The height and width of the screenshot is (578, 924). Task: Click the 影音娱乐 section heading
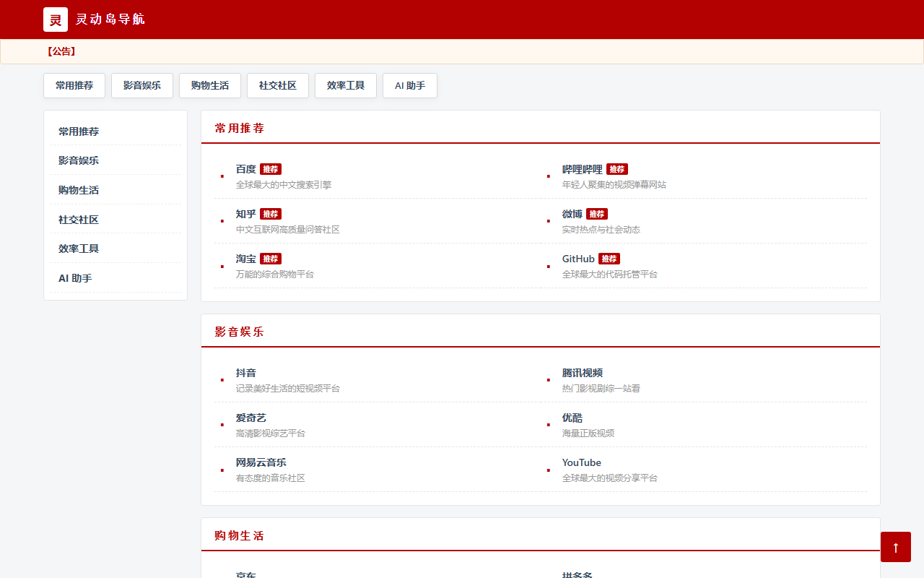pos(240,332)
